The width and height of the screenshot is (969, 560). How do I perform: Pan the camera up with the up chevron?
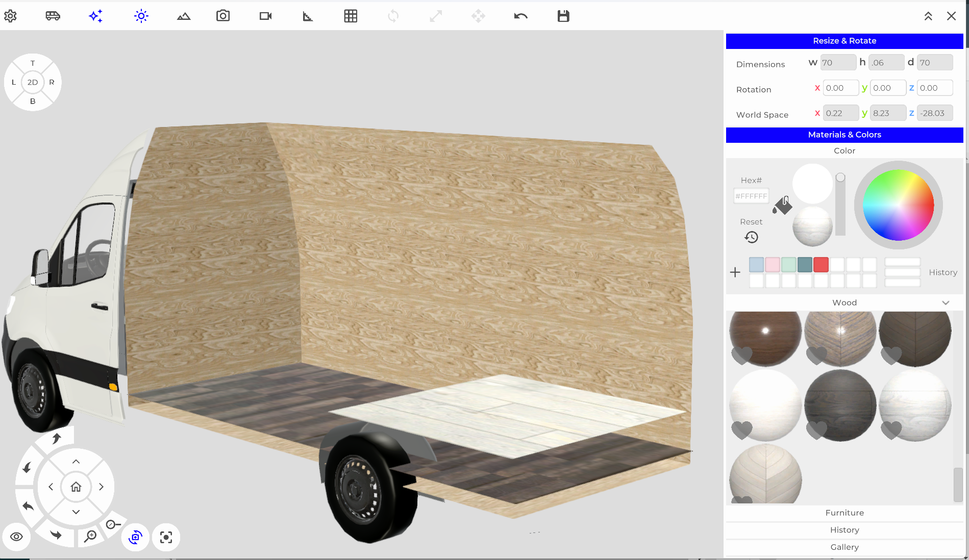(76, 462)
